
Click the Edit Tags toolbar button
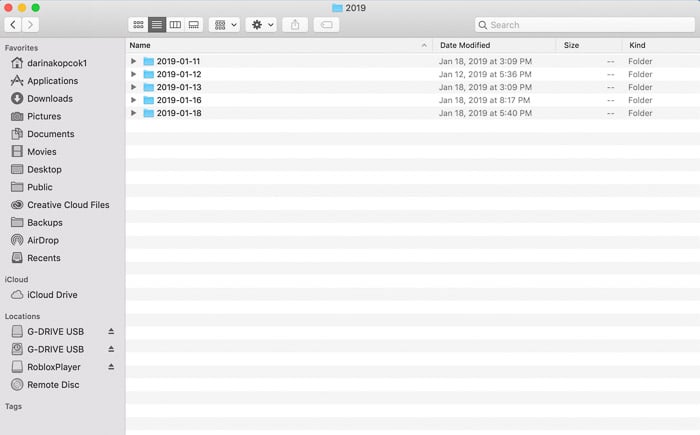click(x=326, y=25)
